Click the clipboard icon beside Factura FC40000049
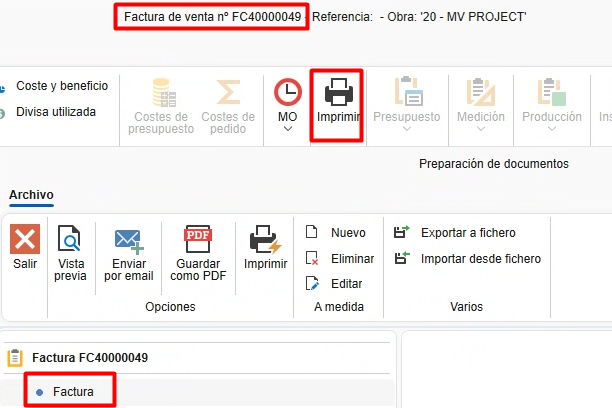Screen dimensions: 612x408 point(15,358)
